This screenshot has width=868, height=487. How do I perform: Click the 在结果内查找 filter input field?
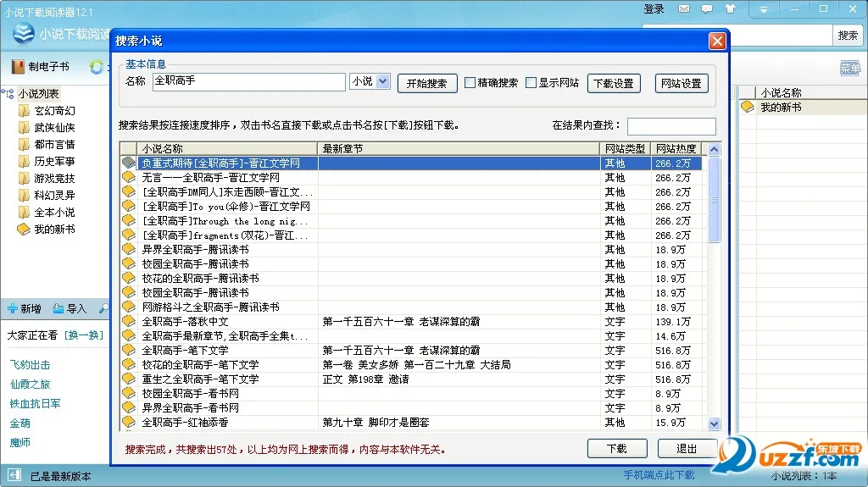[x=671, y=126]
